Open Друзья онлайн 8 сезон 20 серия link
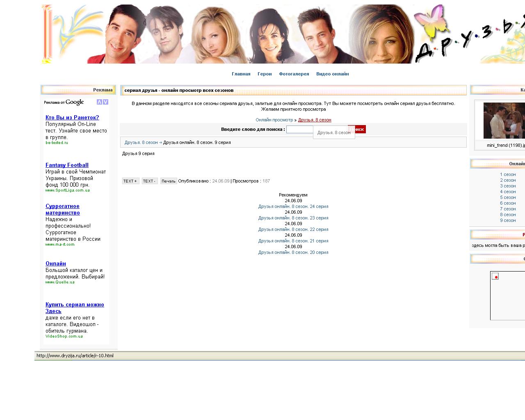The image size is (525, 420). tap(293, 252)
